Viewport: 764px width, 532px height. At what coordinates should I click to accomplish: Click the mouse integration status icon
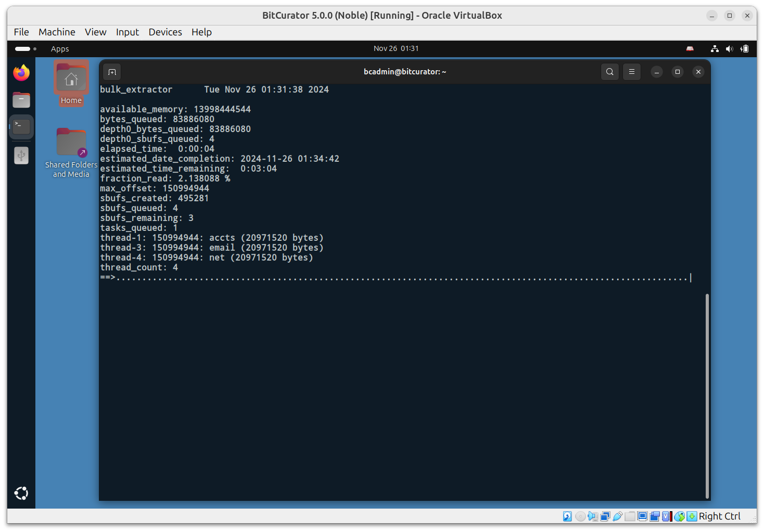[x=679, y=516]
